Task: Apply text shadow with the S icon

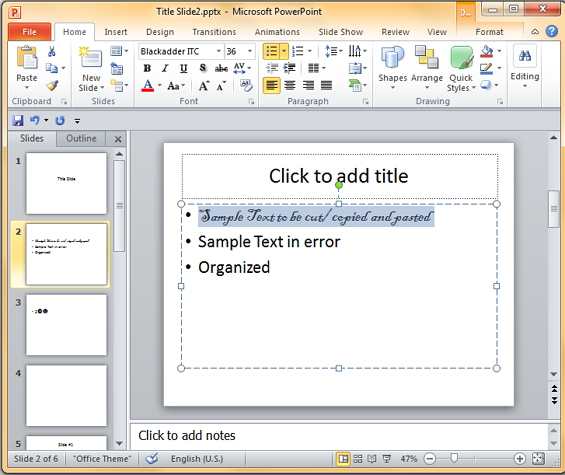Action: point(203,68)
